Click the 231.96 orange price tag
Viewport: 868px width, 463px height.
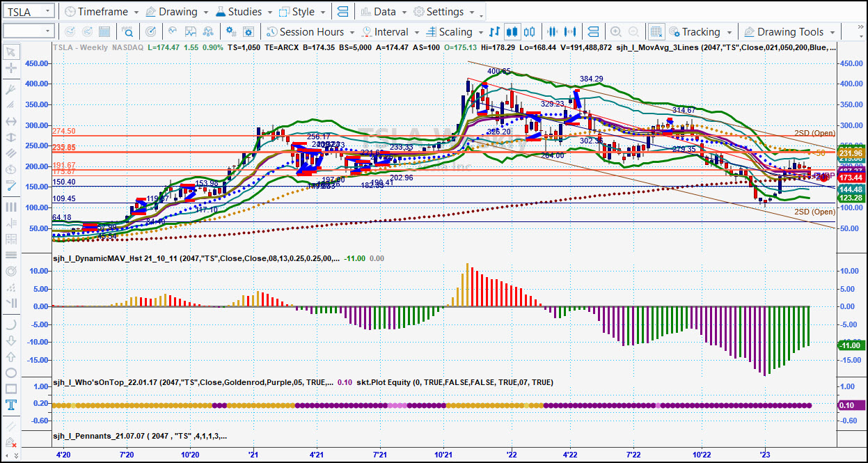click(x=851, y=153)
